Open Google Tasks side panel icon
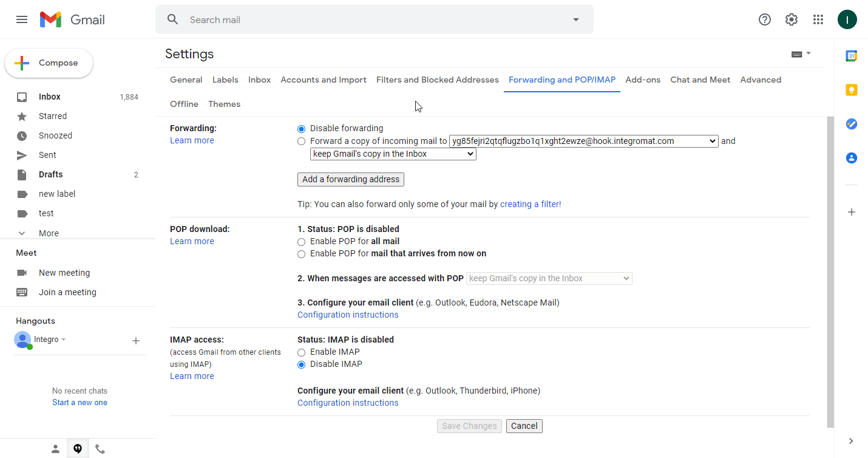This screenshot has width=868, height=458. click(851, 124)
